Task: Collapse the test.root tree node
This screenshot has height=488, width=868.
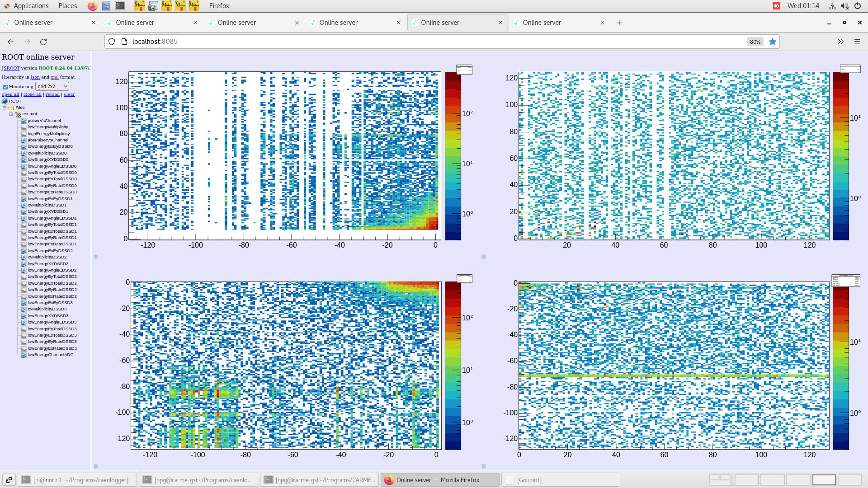Action: (11, 114)
